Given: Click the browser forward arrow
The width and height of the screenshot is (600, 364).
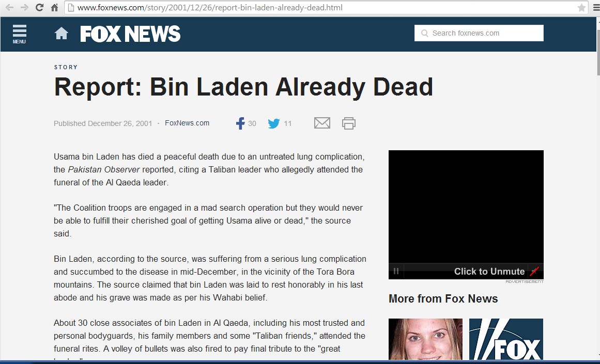Looking at the screenshot, I should [x=24, y=8].
